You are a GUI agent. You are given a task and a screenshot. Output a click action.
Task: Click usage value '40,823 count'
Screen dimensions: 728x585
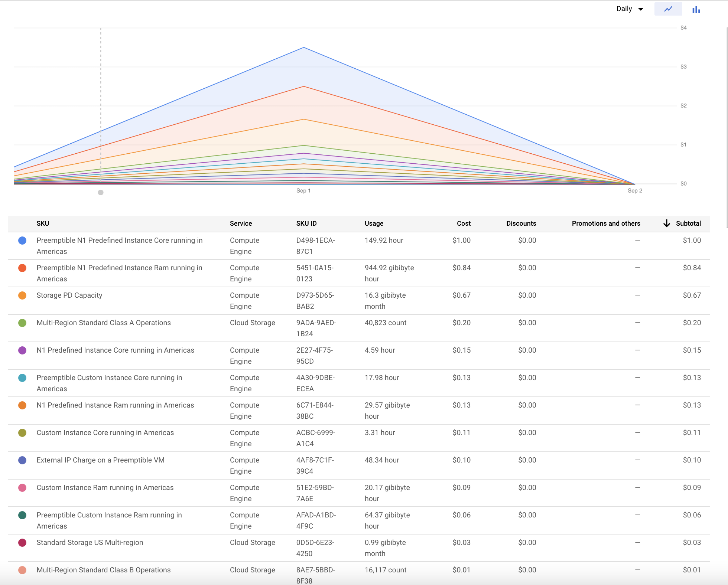click(x=386, y=323)
